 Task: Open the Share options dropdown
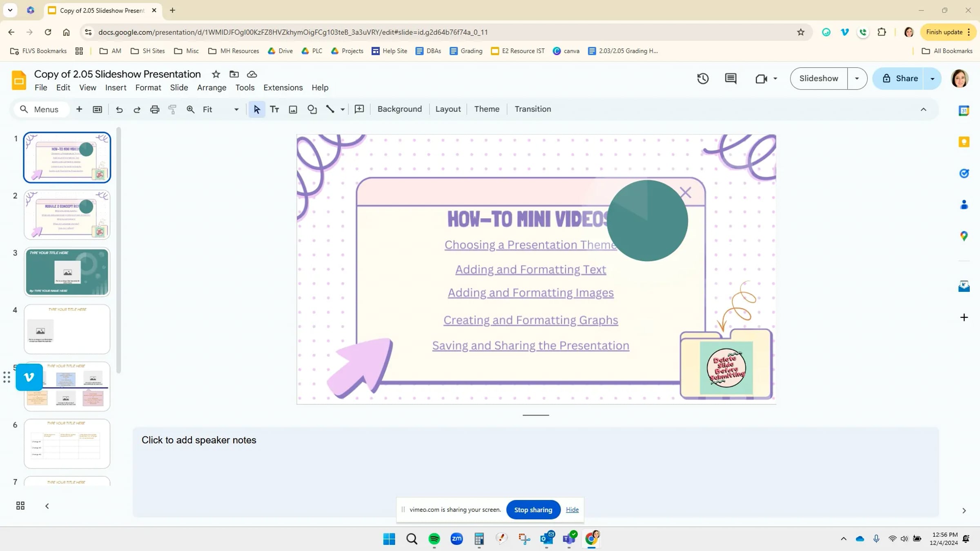932,78
